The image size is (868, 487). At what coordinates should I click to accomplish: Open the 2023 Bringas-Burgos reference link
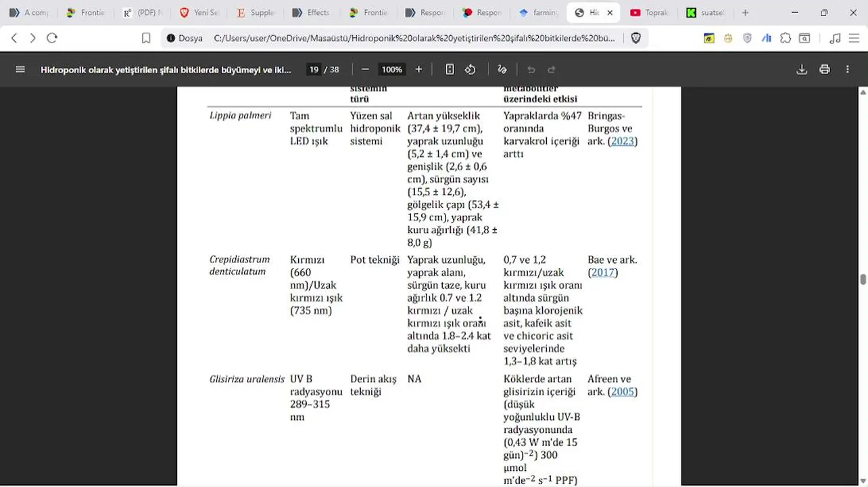tap(623, 141)
